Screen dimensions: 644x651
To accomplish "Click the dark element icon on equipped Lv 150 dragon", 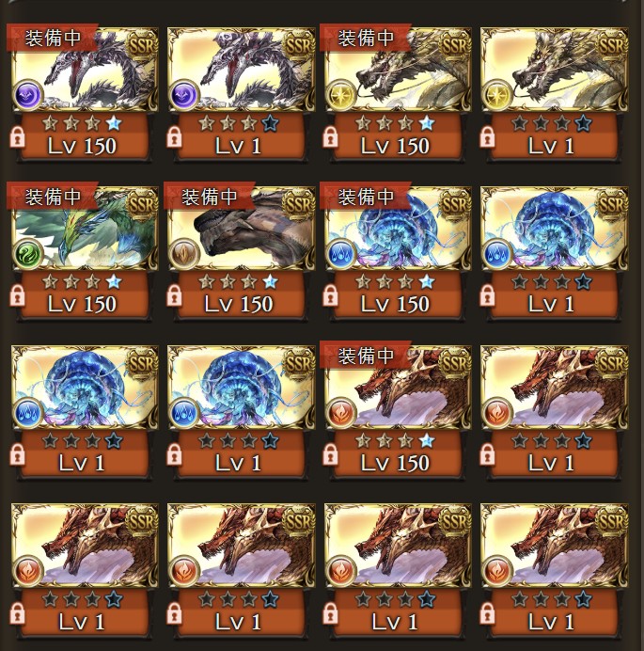I will tap(28, 96).
